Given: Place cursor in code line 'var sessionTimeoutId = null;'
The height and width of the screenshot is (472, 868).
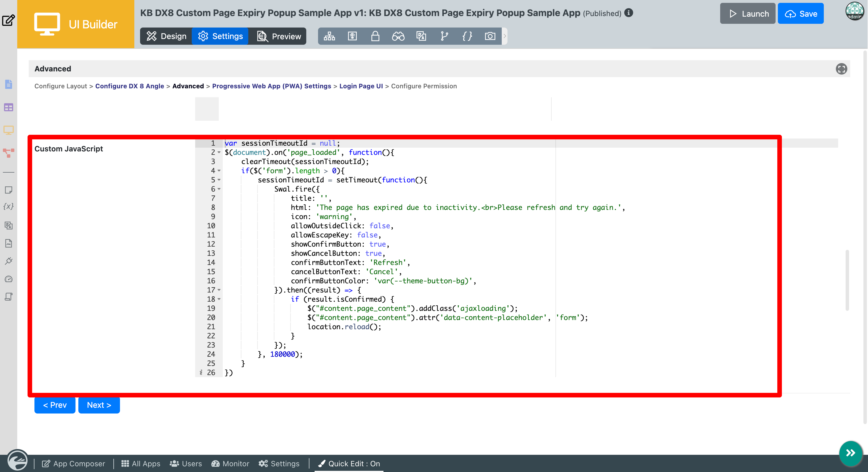Looking at the screenshot, I should tap(282, 143).
